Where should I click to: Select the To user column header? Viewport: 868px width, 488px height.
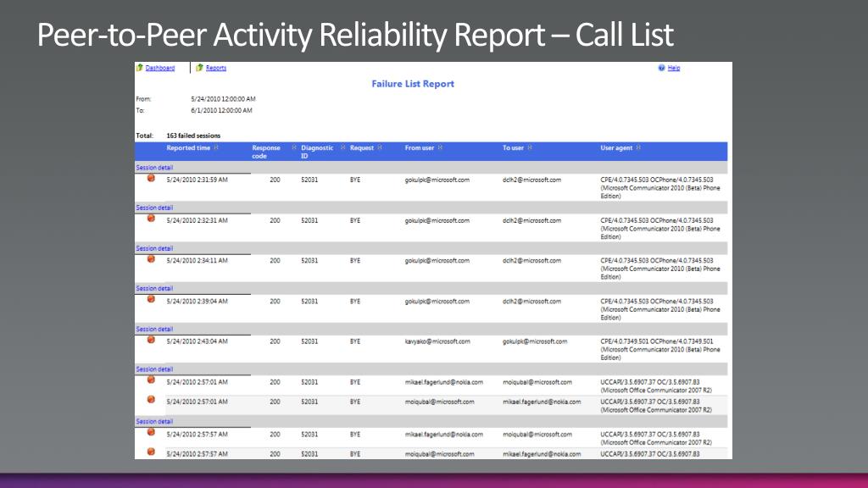[x=513, y=147]
